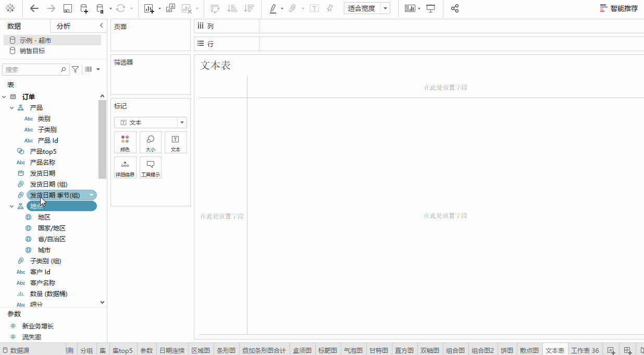Select the 数量 (数据桶) field

click(x=48, y=294)
